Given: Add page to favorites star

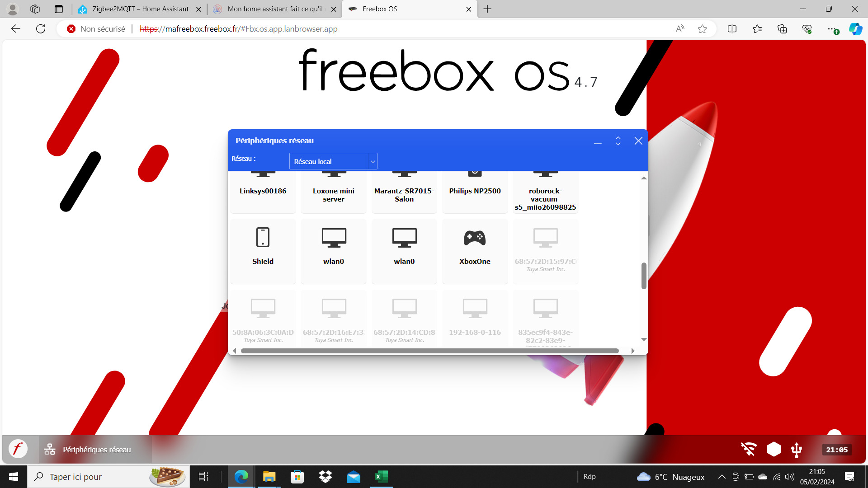Looking at the screenshot, I should point(702,29).
